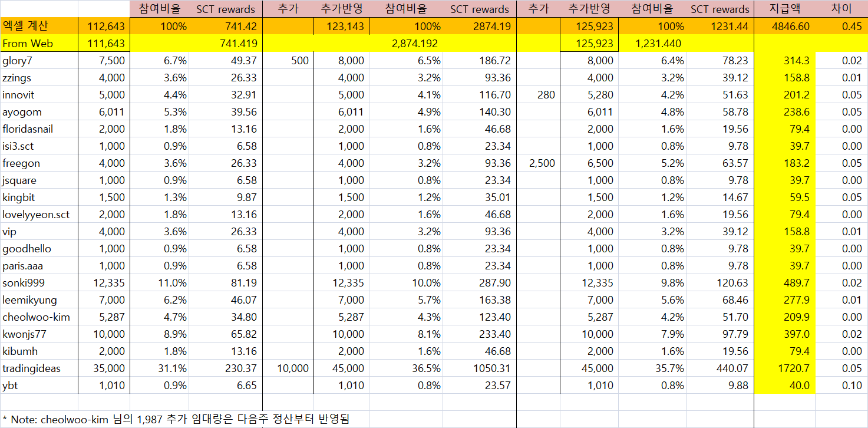Click the '차이' column header
Image resolution: width=868 pixels, height=428 pixels.
pos(841,9)
